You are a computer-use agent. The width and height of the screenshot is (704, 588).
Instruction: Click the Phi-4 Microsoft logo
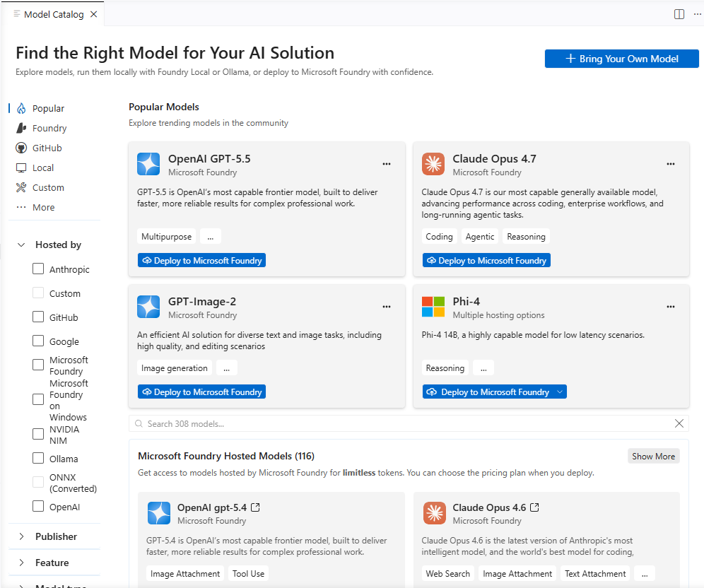coord(433,307)
